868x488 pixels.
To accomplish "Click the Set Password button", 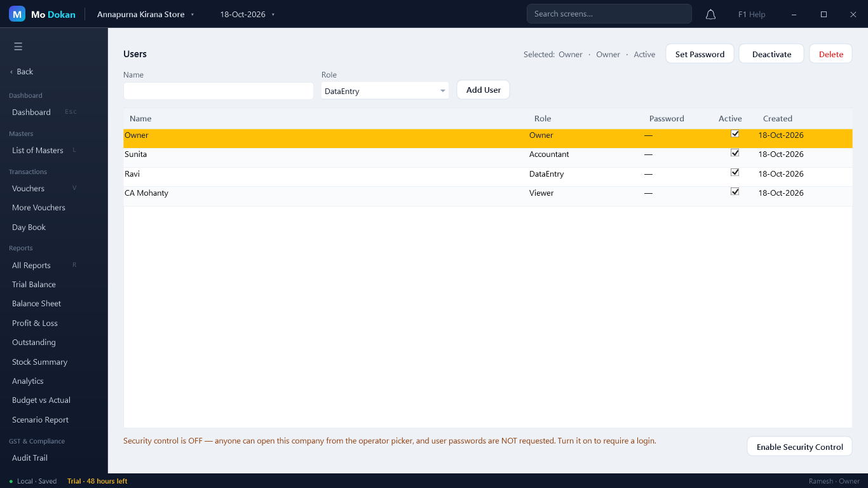I will [700, 54].
